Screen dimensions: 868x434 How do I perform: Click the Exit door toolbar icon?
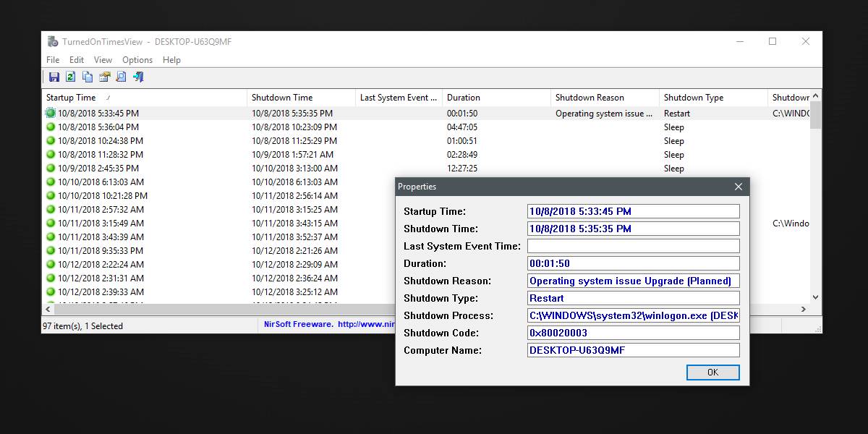click(x=138, y=77)
